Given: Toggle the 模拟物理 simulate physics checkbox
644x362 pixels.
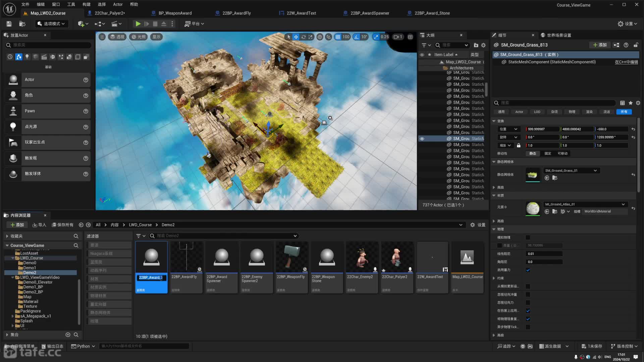Looking at the screenshot, I should tap(528, 237).
